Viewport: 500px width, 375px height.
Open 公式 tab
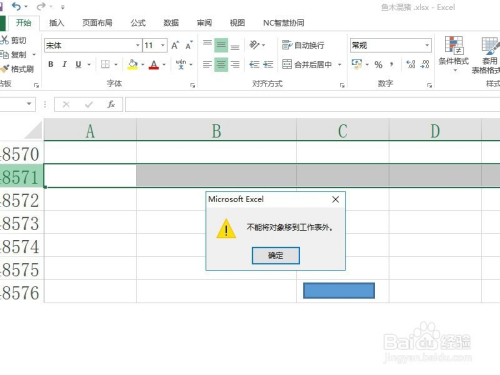(x=138, y=23)
